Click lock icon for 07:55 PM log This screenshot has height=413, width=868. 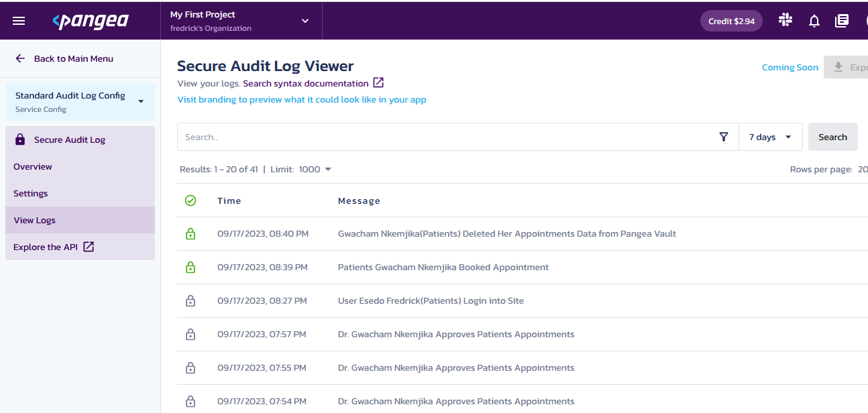click(x=191, y=368)
